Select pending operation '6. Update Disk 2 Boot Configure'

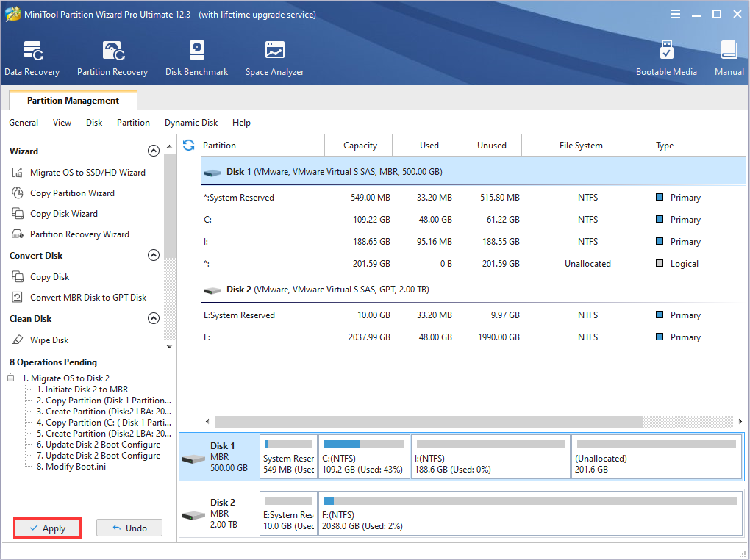pos(99,445)
